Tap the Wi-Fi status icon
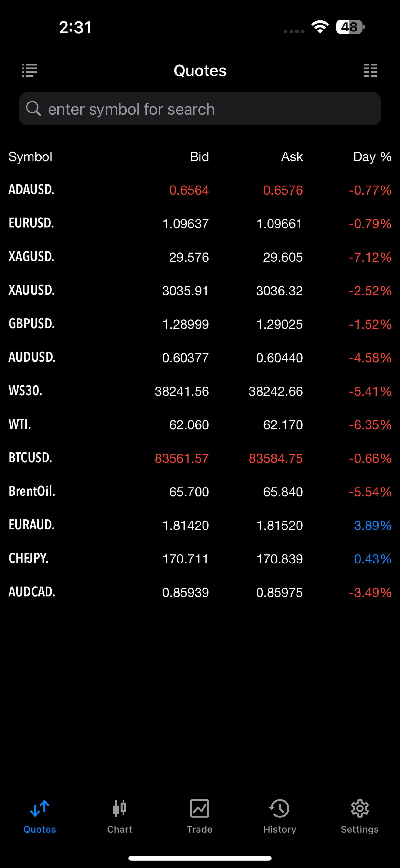 tap(320, 27)
